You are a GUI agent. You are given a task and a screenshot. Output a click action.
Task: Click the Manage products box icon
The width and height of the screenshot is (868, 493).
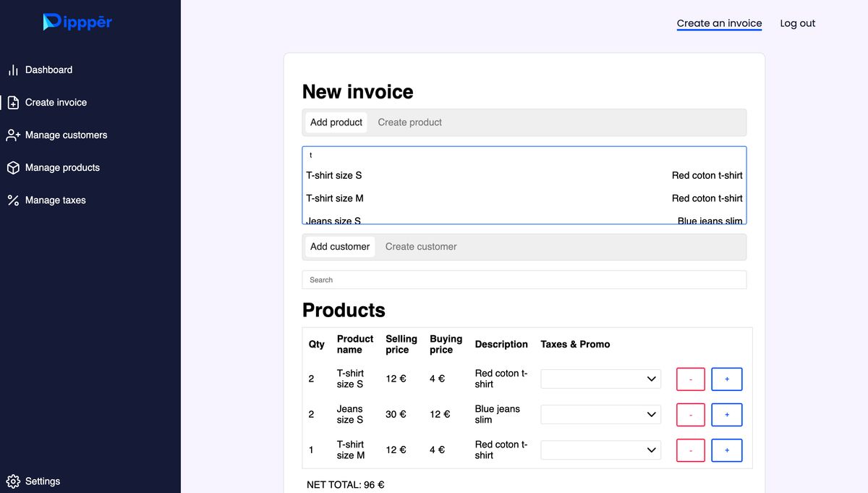pyautogui.click(x=13, y=167)
